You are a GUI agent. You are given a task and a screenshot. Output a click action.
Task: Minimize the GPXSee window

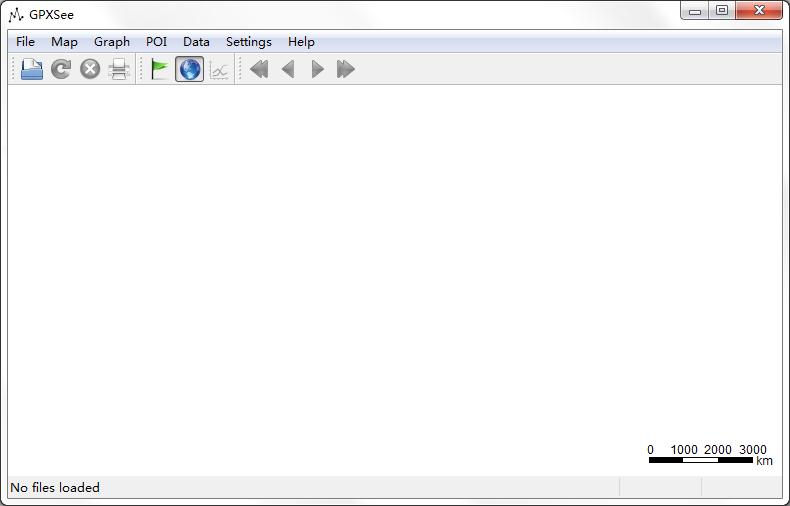[695, 11]
